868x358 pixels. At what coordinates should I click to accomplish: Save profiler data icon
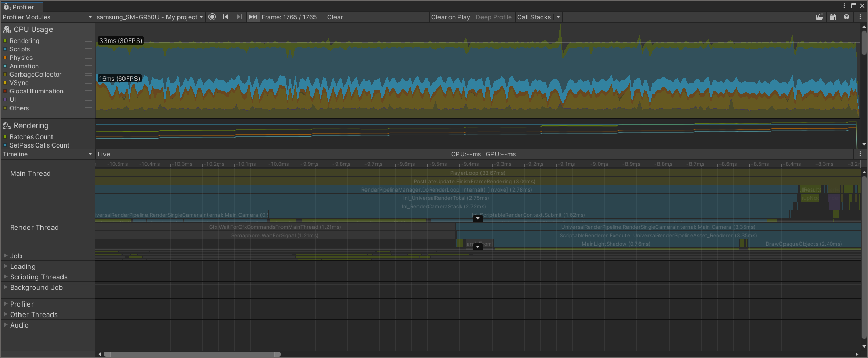point(833,17)
